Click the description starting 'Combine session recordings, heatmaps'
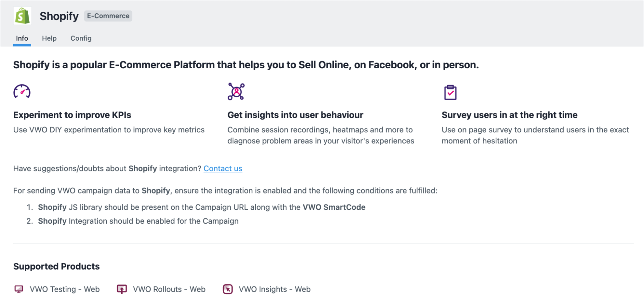The height and width of the screenshot is (308, 644). click(321, 135)
